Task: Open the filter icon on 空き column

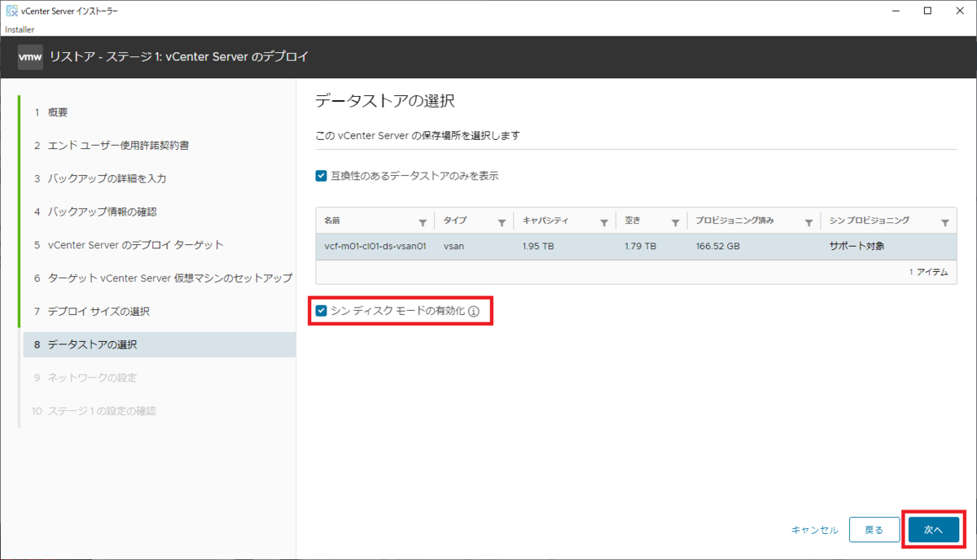Action: 675,222
